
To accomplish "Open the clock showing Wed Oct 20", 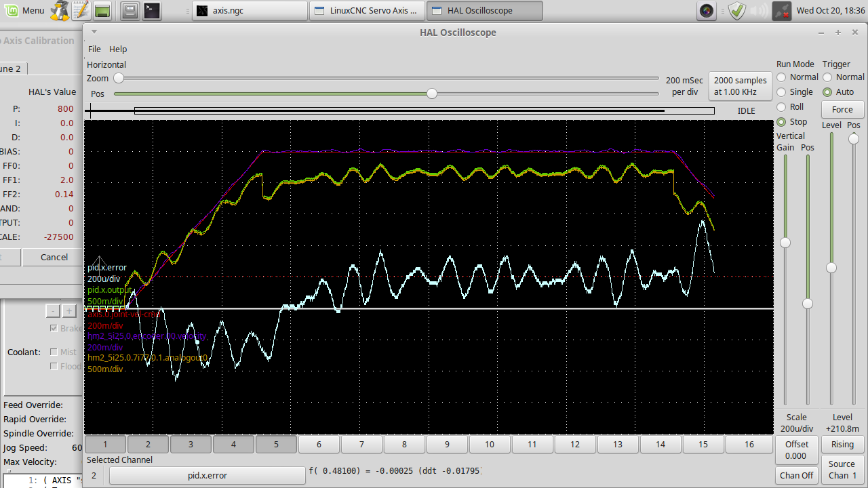I will click(831, 10).
